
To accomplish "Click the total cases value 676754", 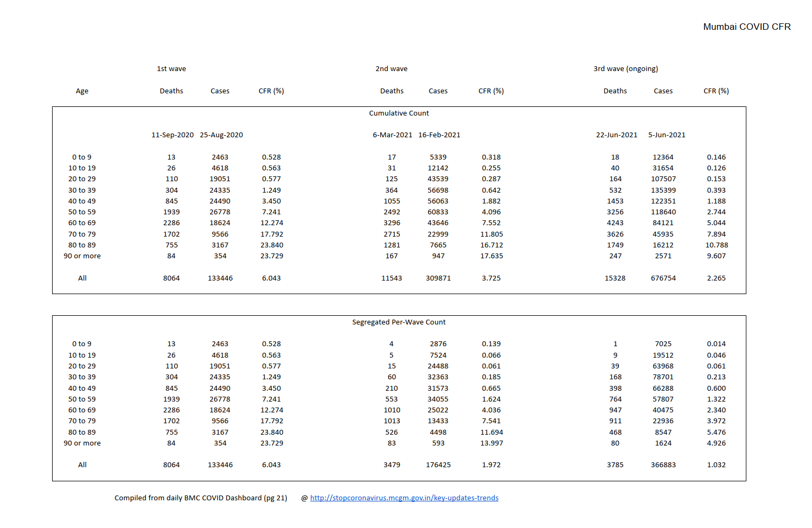I will tap(663, 278).
